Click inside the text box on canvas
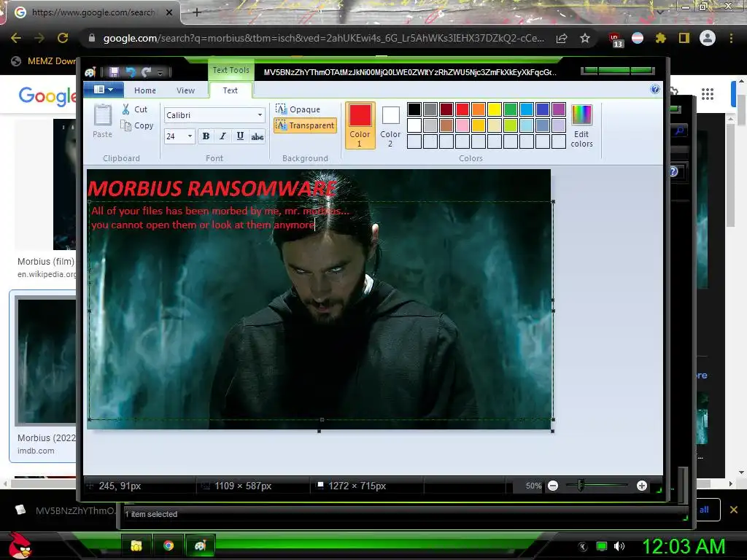This screenshot has width=747, height=560. pyautogui.click(x=321, y=311)
